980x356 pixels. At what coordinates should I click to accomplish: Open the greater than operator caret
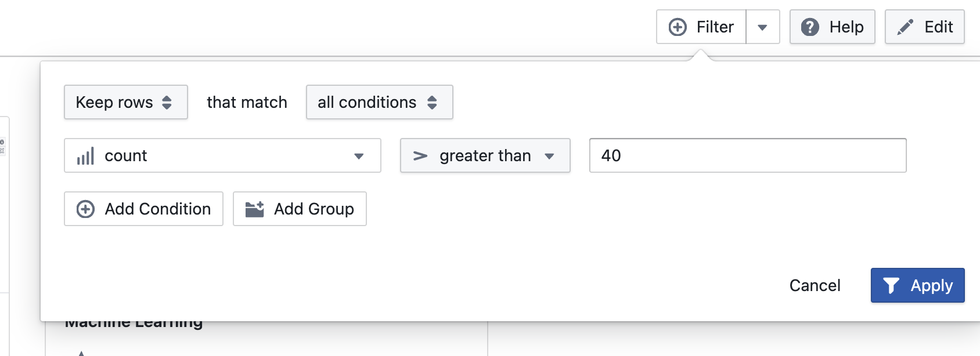[x=549, y=156]
